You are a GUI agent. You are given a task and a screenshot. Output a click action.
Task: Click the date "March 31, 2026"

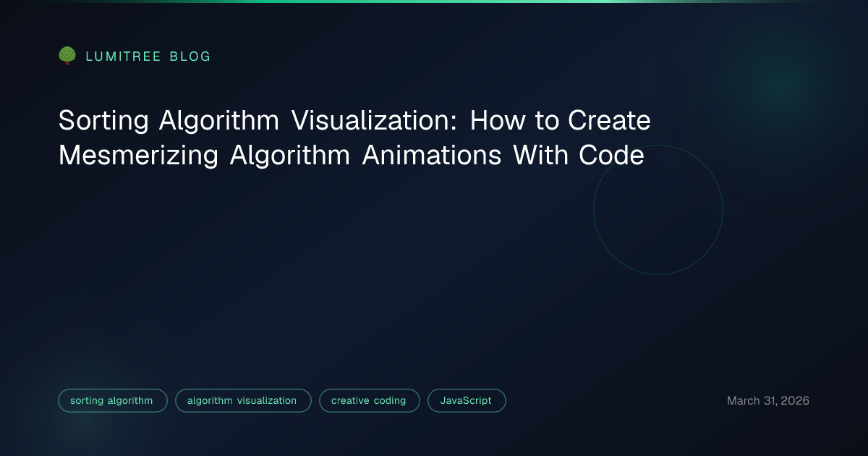tap(768, 400)
